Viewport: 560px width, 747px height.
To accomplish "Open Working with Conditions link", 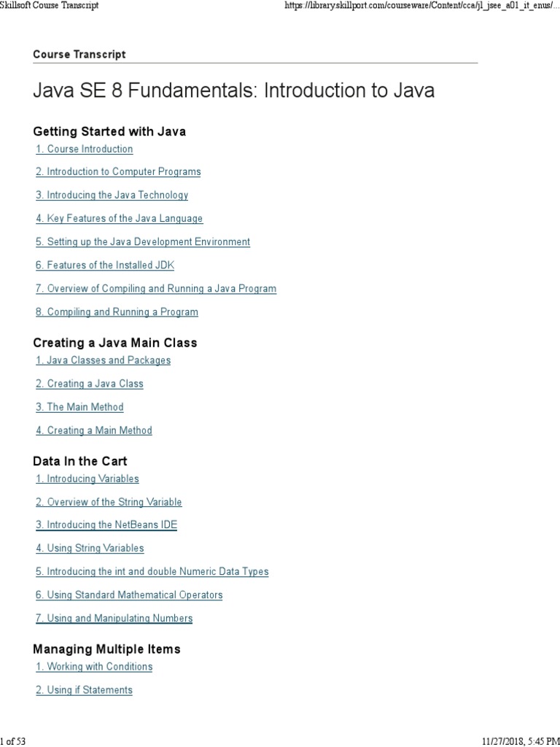I will click(94, 666).
